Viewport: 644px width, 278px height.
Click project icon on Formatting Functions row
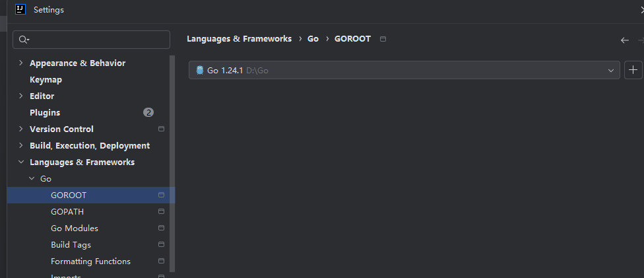(x=161, y=261)
